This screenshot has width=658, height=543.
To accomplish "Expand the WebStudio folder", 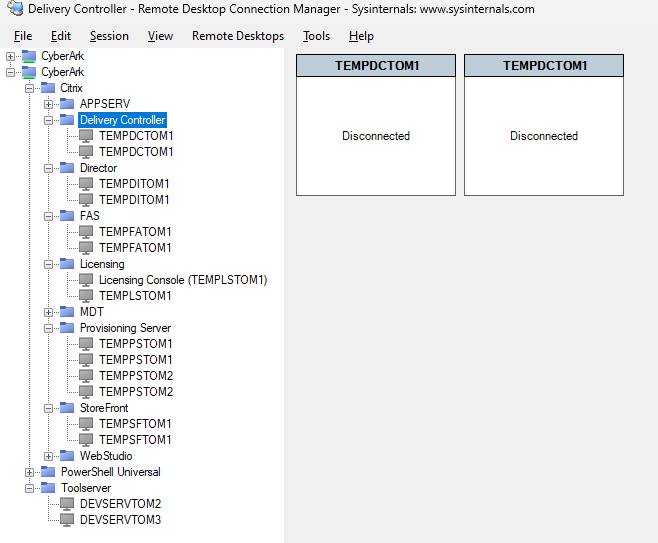I will click(49, 457).
